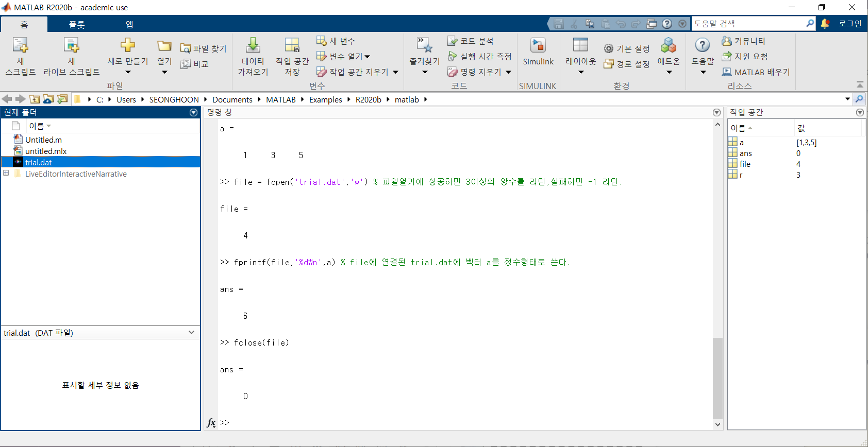This screenshot has height=447, width=868.
Task: Create 새 변수 (new variable)
Action: point(336,41)
